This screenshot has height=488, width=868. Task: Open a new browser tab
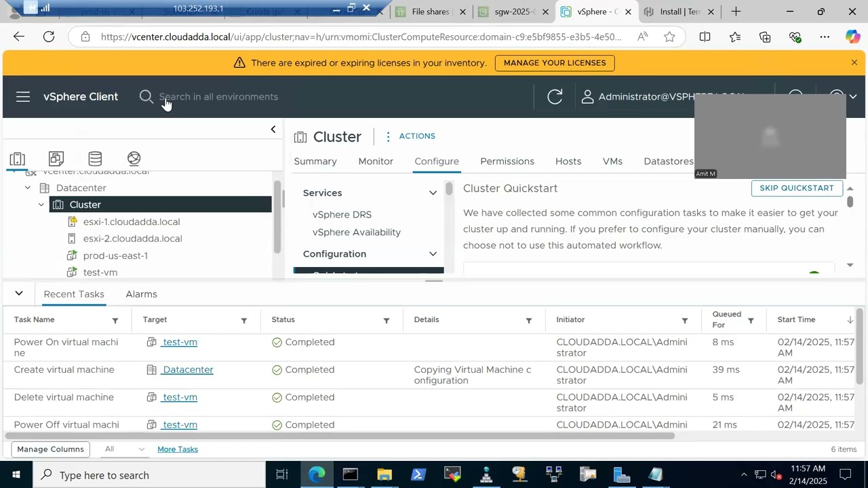click(x=736, y=12)
